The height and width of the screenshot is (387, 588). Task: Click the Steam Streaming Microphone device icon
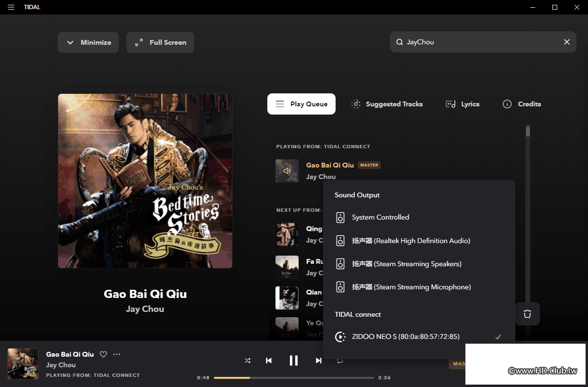[340, 287]
